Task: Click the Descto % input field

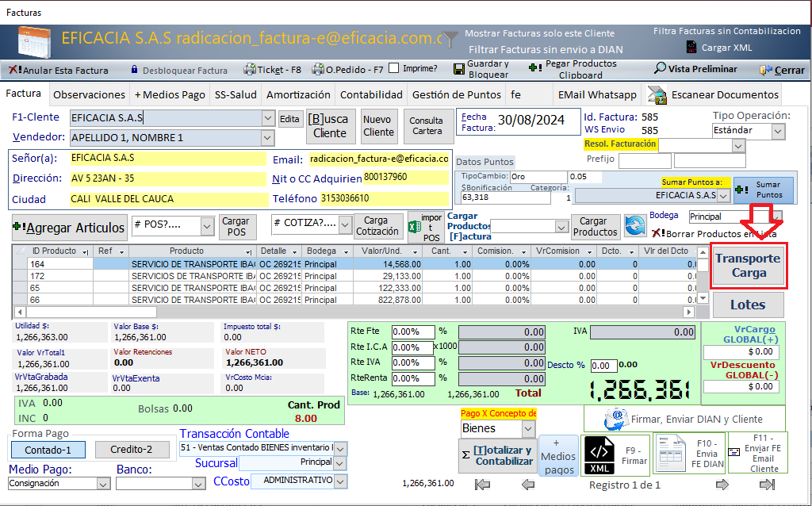Action: coord(603,366)
